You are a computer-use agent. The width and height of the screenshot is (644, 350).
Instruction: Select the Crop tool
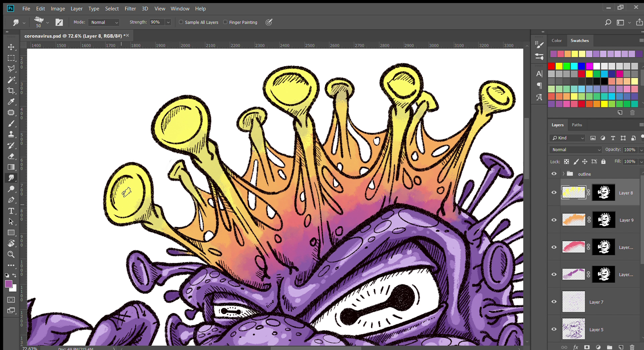11,91
